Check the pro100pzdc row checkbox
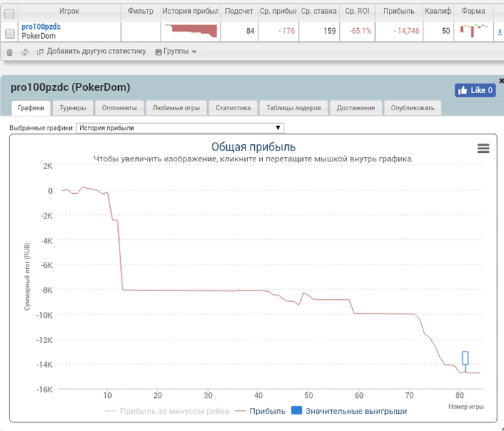 point(10,33)
